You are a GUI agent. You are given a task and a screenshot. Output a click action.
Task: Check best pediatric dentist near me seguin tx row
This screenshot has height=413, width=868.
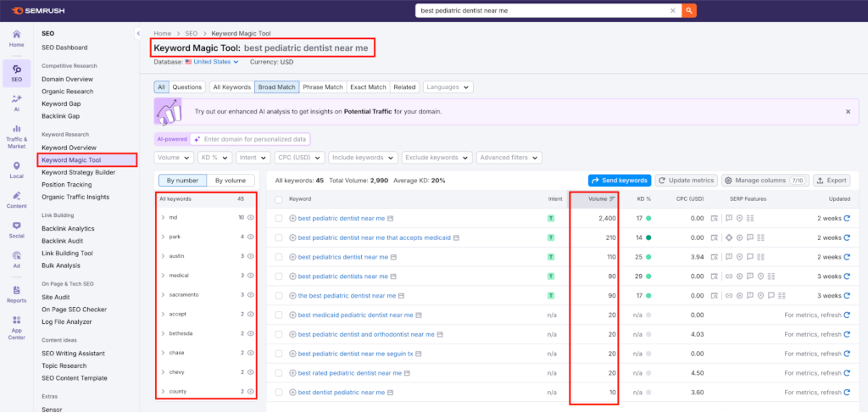click(278, 354)
